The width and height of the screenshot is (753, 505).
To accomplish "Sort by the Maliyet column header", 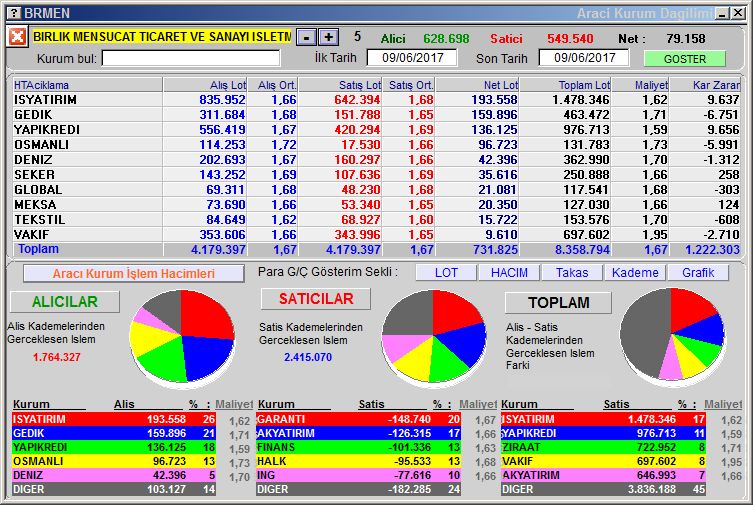I will (640, 85).
